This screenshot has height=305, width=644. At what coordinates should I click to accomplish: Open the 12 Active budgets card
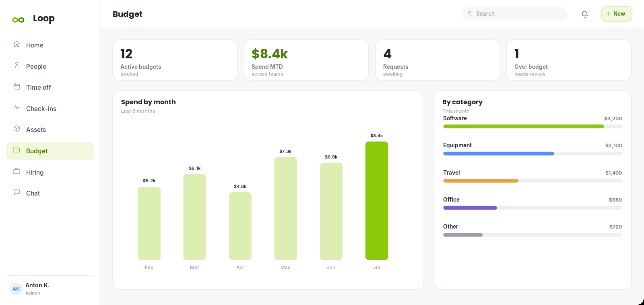pos(175,60)
